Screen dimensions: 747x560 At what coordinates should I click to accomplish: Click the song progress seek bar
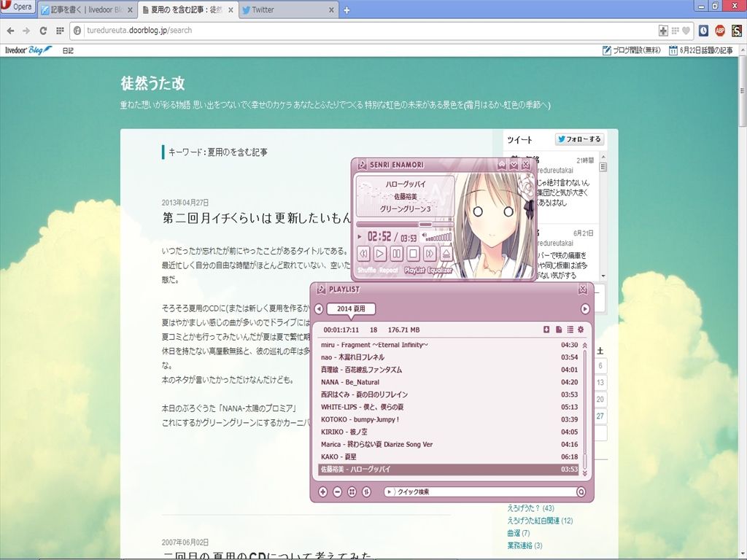point(404,224)
